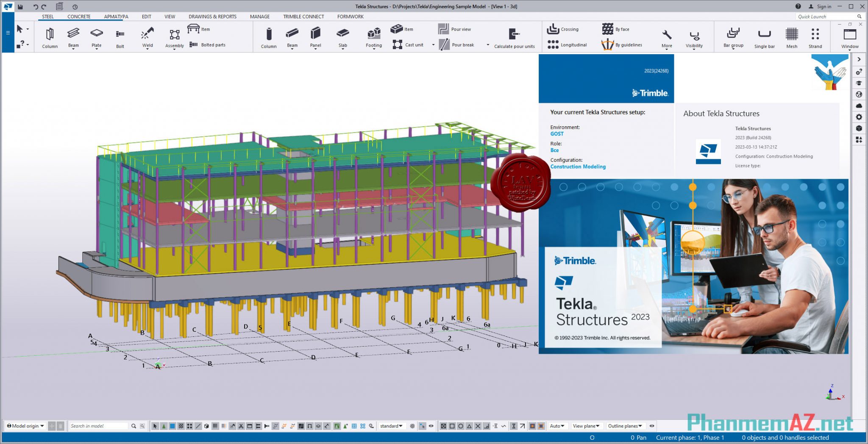Switch to the FORMWORK ribbon tab

[x=350, y=17]
